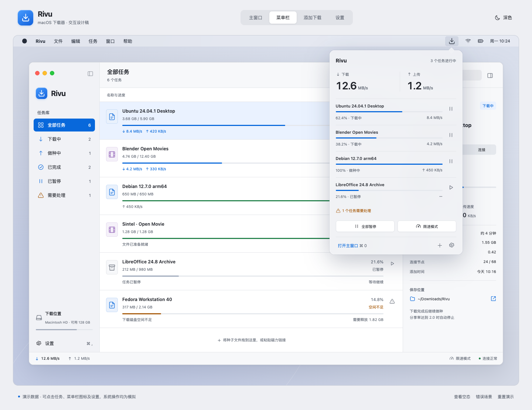Click the clock 周一 10:24 in the menu bar

tap(500, 41)
